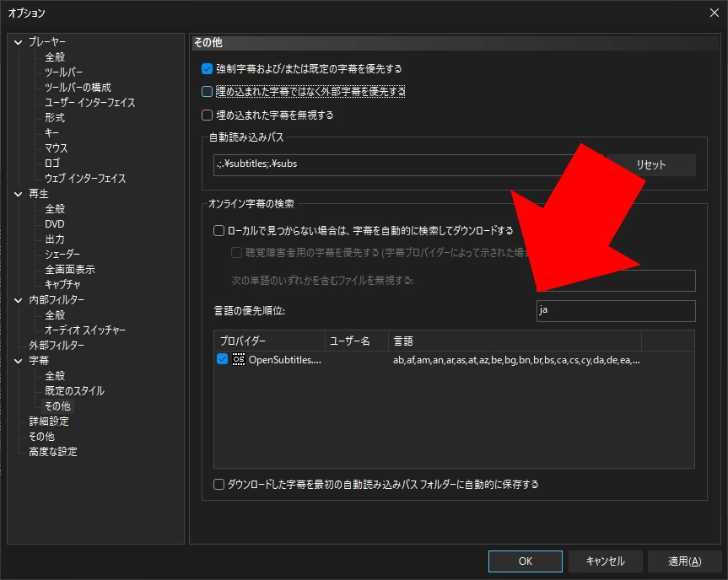Tick ダウンロードした字幕を自動的に保存する checkbox
Viewport: 728px width, 580px height.
point(218,485)
